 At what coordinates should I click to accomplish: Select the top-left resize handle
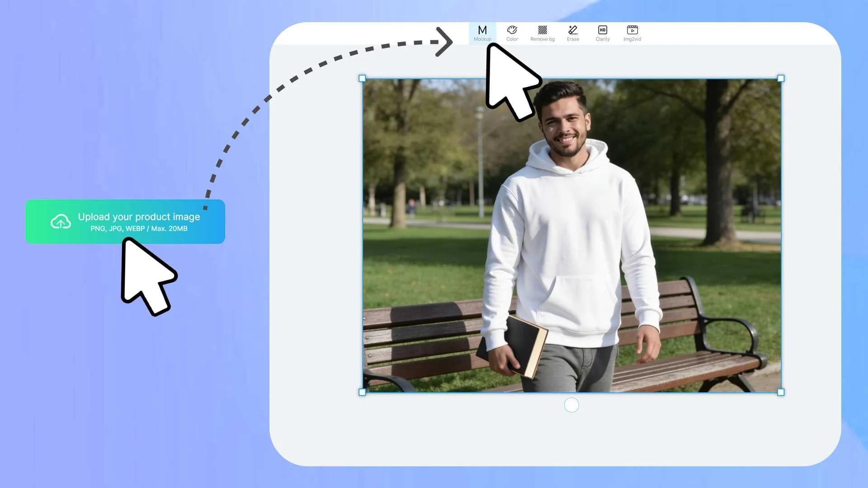coord(362,78)
